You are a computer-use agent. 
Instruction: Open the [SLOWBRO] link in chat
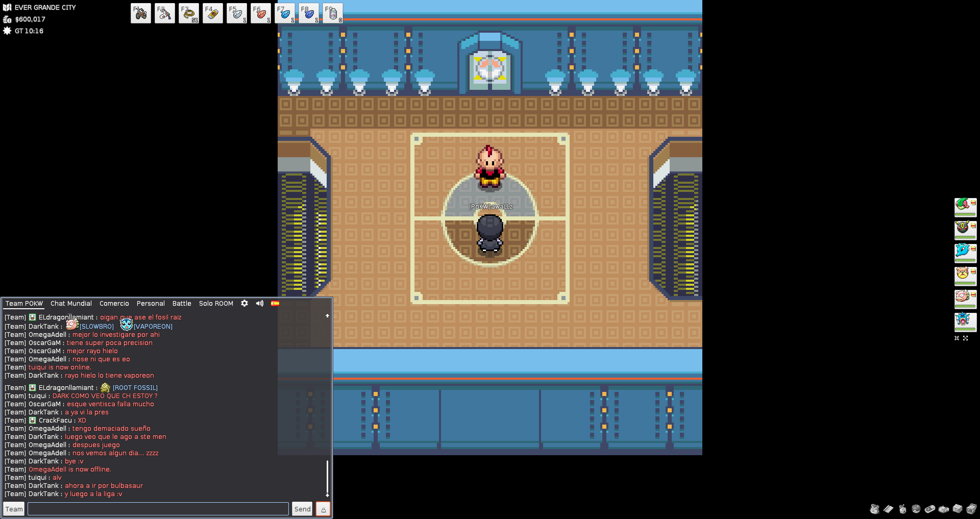[96, 326]
